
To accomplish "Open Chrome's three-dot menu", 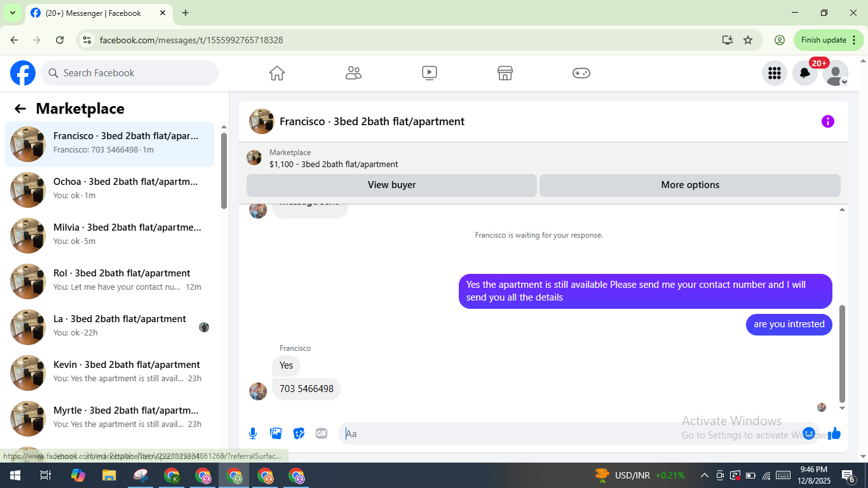I will tap(854, 40).
